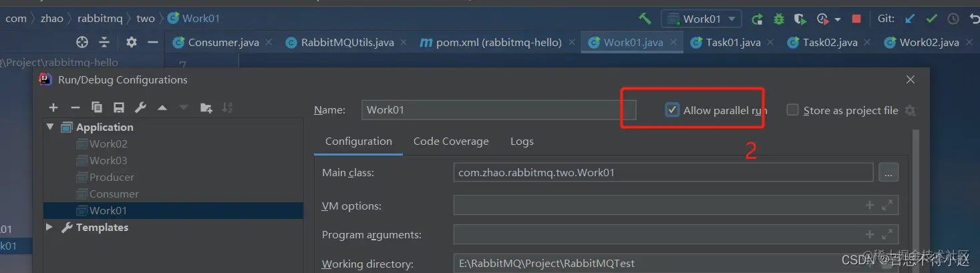
Task: Close the Task02.java tab
Action: (x=868, y=42)
